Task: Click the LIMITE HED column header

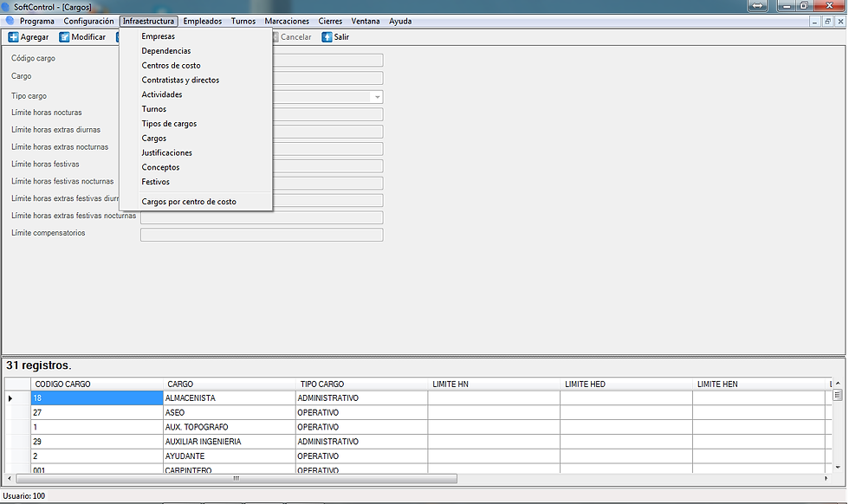Action: [626, 384]
